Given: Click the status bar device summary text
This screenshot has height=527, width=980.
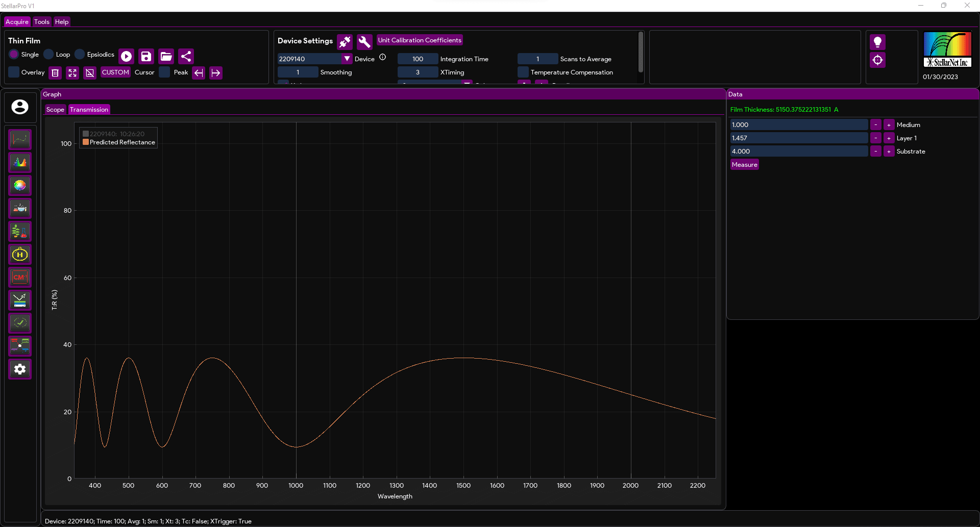Looking at the screenshot, I should pyautogui.click(x=148, y=521).
